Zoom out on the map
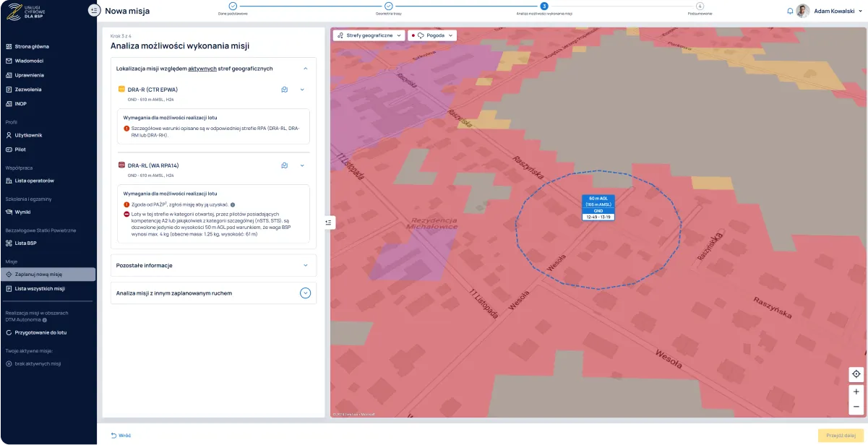This screenshot has height=445, width=868. point(856,407)
